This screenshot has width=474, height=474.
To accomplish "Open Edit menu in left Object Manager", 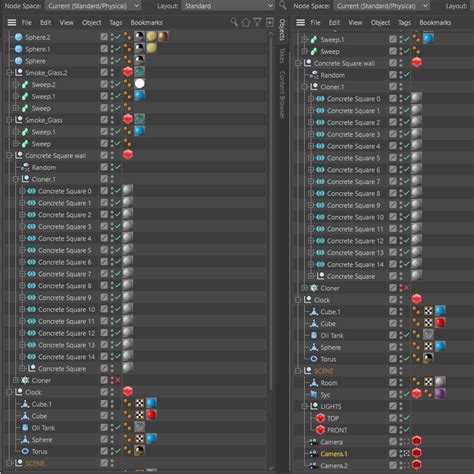I will pos(46,22).
